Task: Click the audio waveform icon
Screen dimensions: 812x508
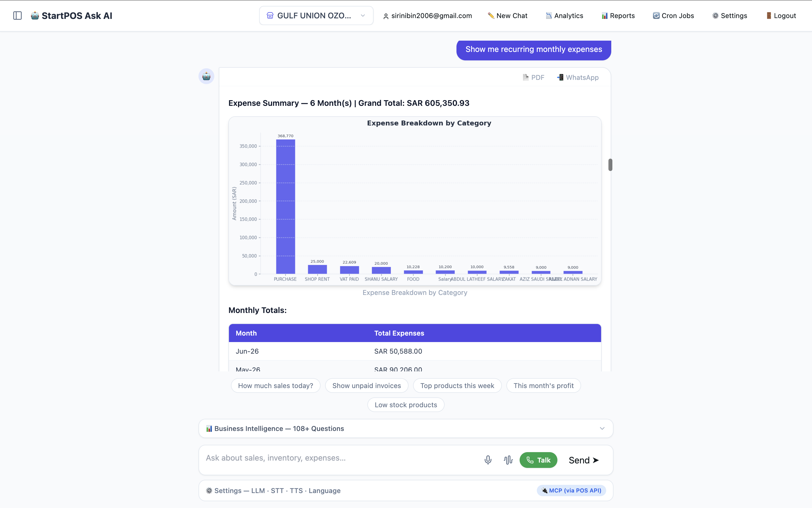Action: [x=508, y=460]
